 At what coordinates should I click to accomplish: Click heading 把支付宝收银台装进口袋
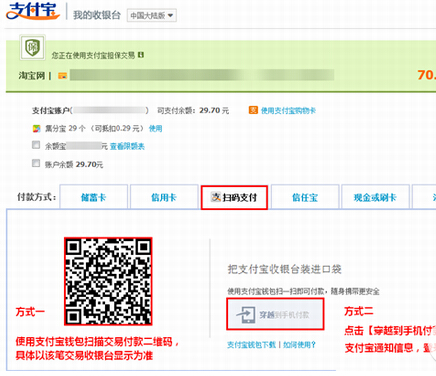pos(284,269)
